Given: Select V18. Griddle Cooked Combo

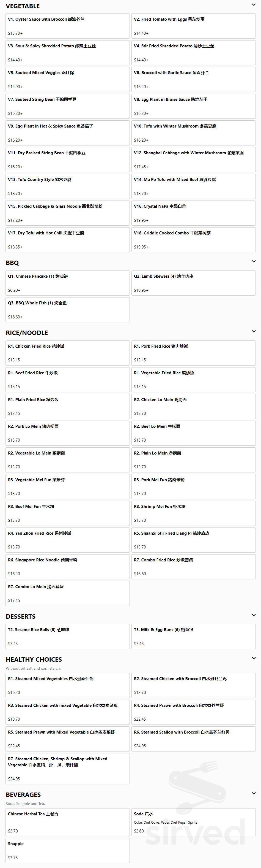Looking at the screenshot, I should click(x=193, y=240).
